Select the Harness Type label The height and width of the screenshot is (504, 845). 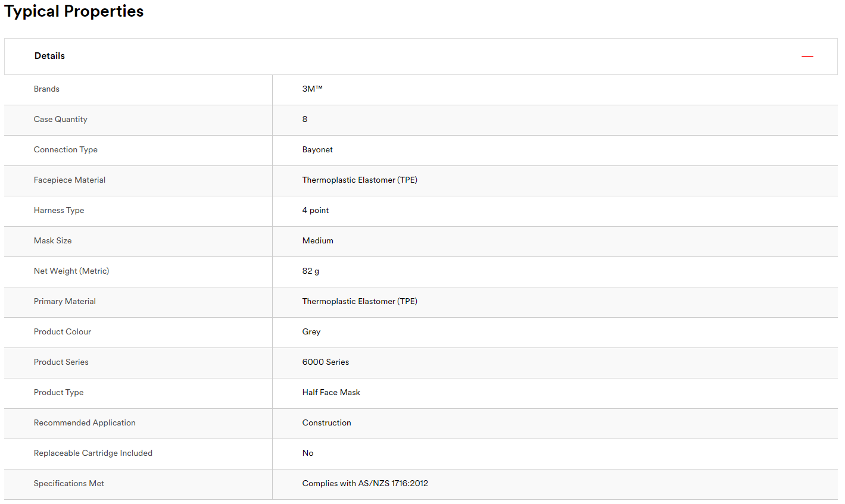(x=59, y=211)
